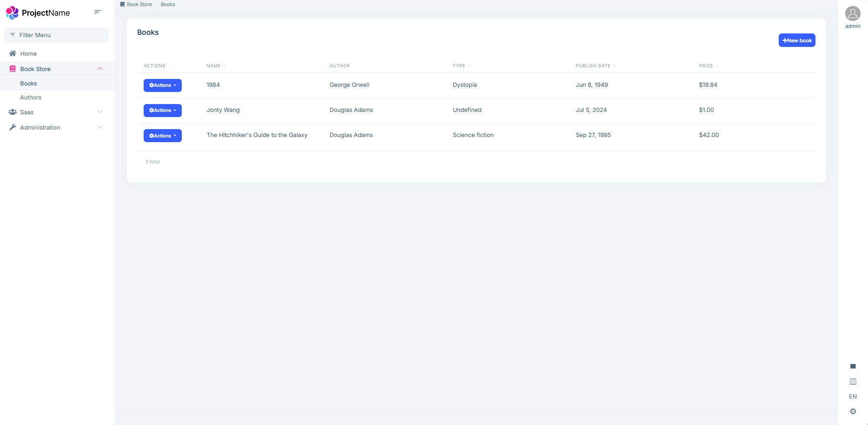868x425 pixels.
Task: Click the Home house icon in sidebar
Action: (x=13, y=53)
